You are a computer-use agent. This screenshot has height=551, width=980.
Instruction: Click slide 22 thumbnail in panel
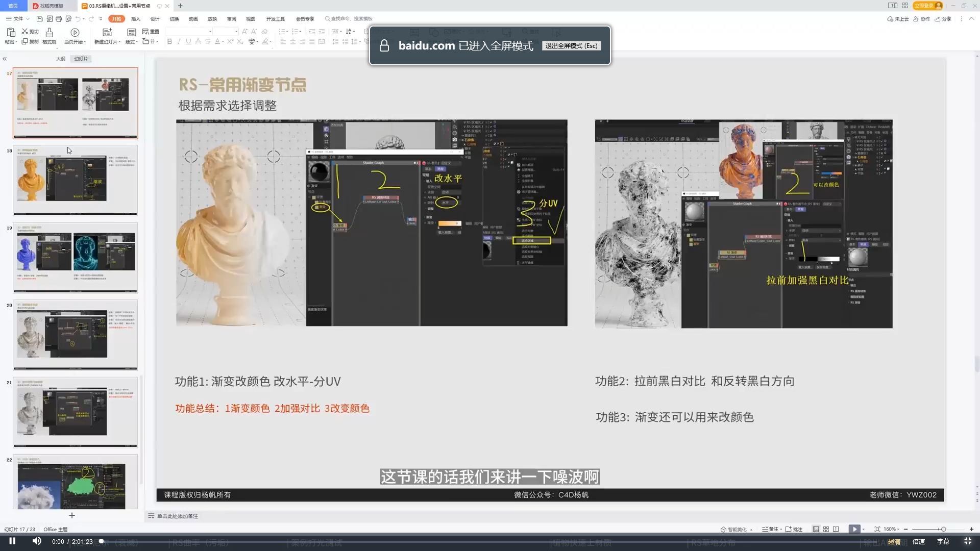point(75,484)
